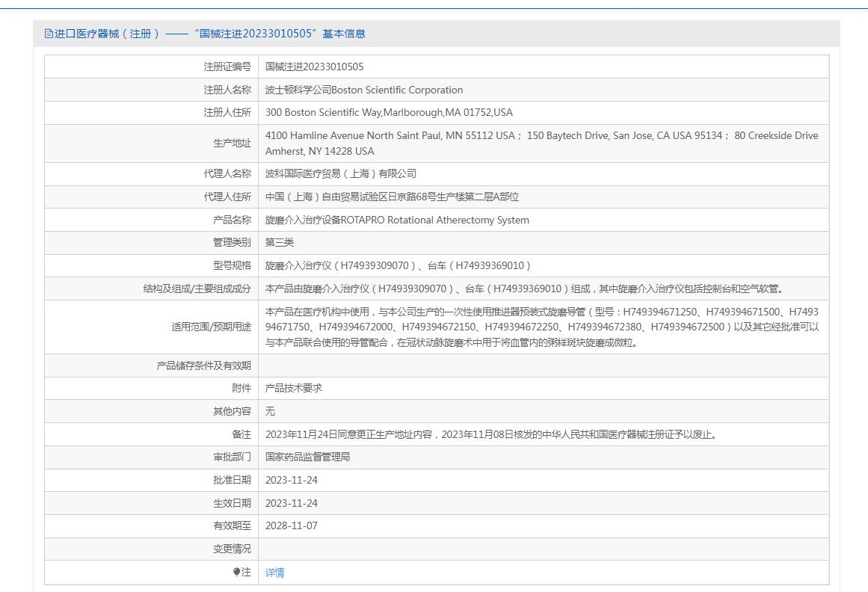Click the 代理人名称 label

click(227, 173)
